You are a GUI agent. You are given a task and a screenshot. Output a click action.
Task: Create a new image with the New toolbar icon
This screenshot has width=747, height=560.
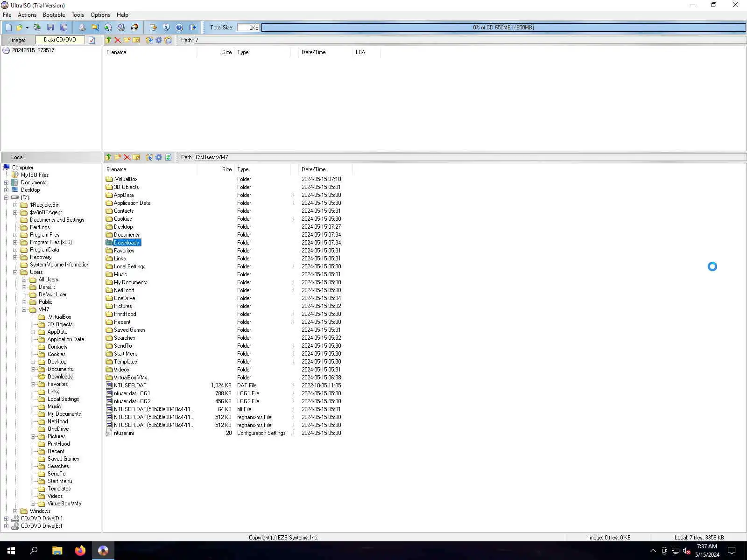8,28
